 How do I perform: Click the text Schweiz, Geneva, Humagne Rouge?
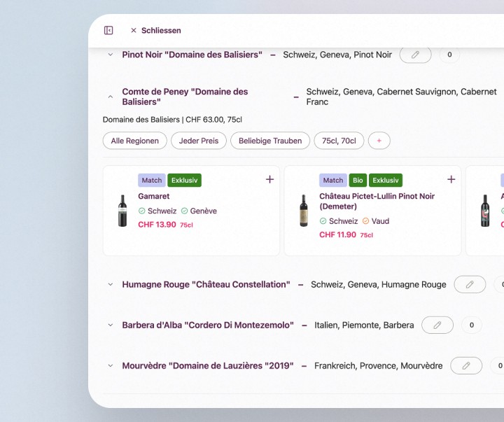click(378, 284)
